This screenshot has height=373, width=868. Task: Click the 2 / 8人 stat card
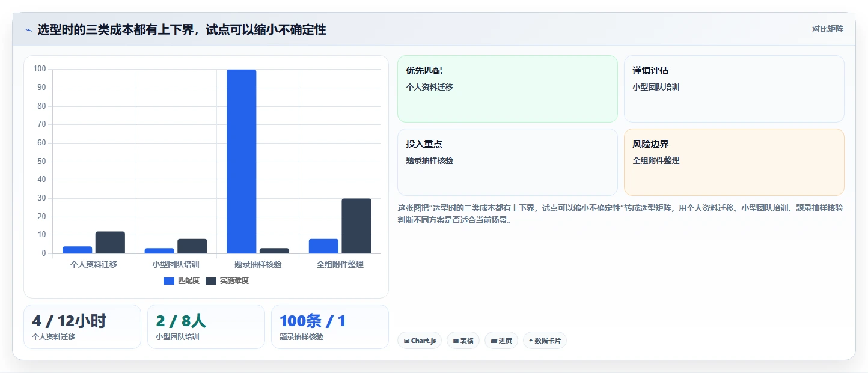pos(206,327)
